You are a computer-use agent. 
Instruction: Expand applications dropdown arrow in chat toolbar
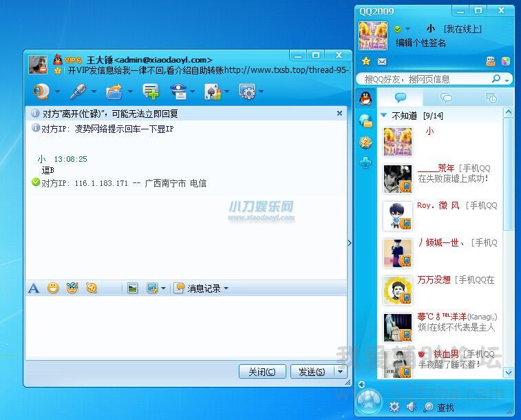coord(261,92)
